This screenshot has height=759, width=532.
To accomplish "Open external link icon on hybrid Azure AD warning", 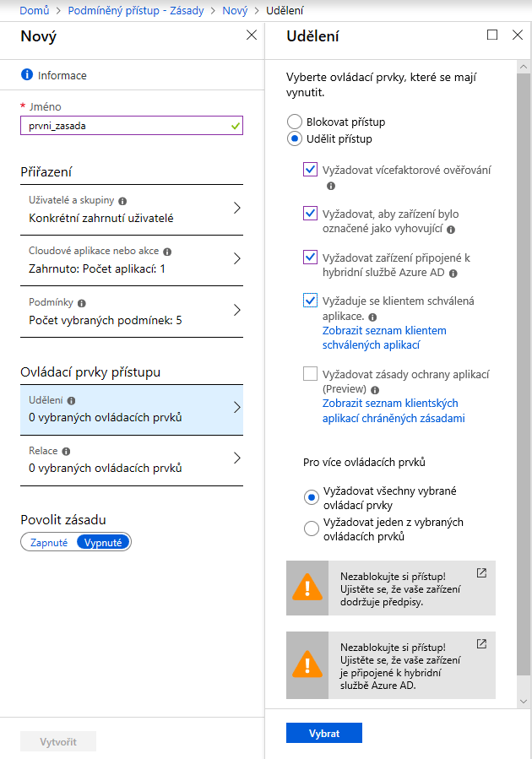I will (x=481, y=643).
